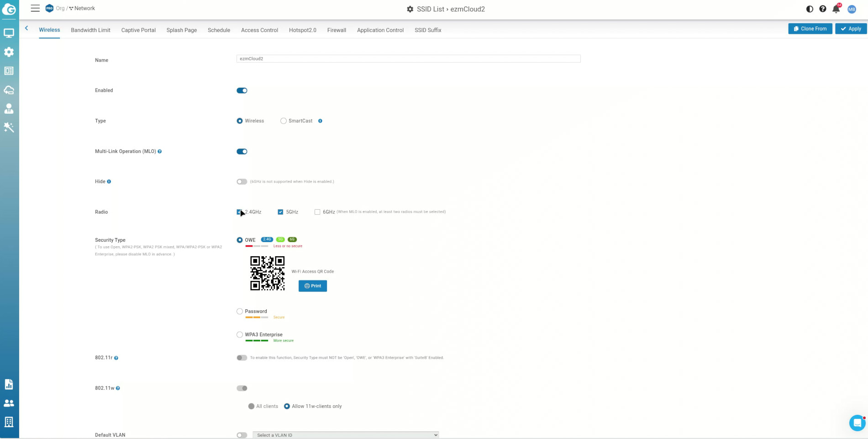Open the users group sidebar icon
Viewport: 868px width, 439px height.
click(9, 403)
